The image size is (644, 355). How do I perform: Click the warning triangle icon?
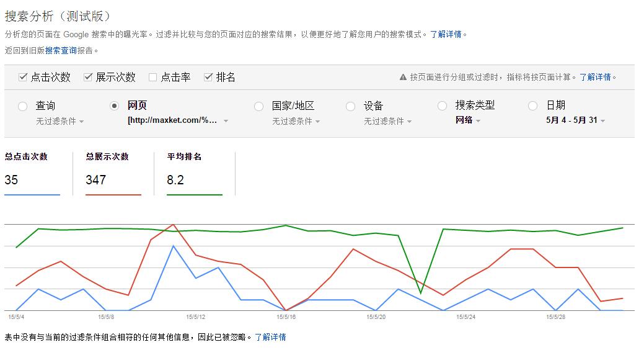click(x=403, y=77)
